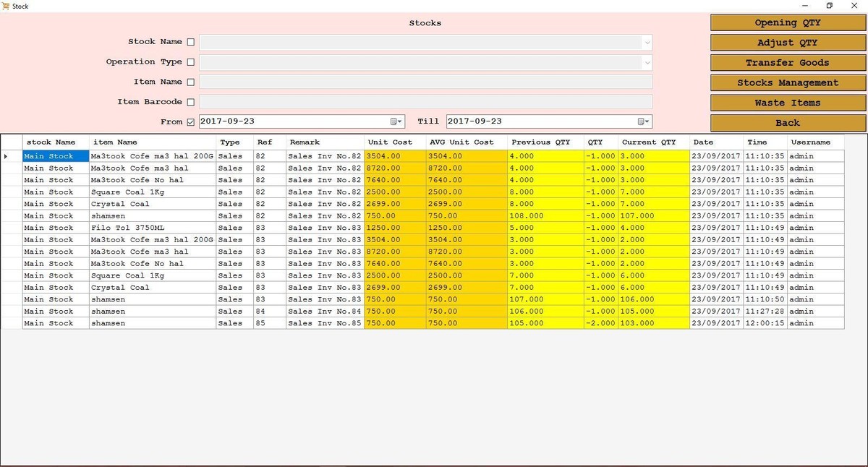
Task: Sort by Current QTY column header
Action: tap(654, 142)
